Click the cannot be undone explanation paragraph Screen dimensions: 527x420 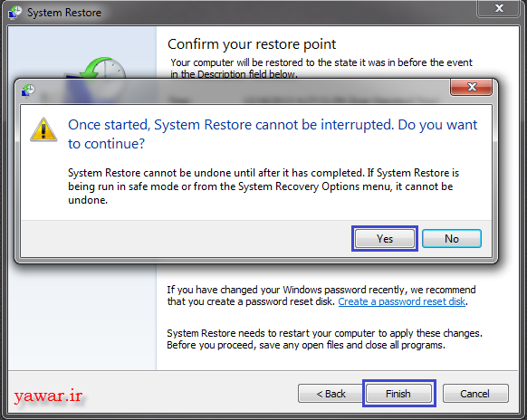(263, 186)
